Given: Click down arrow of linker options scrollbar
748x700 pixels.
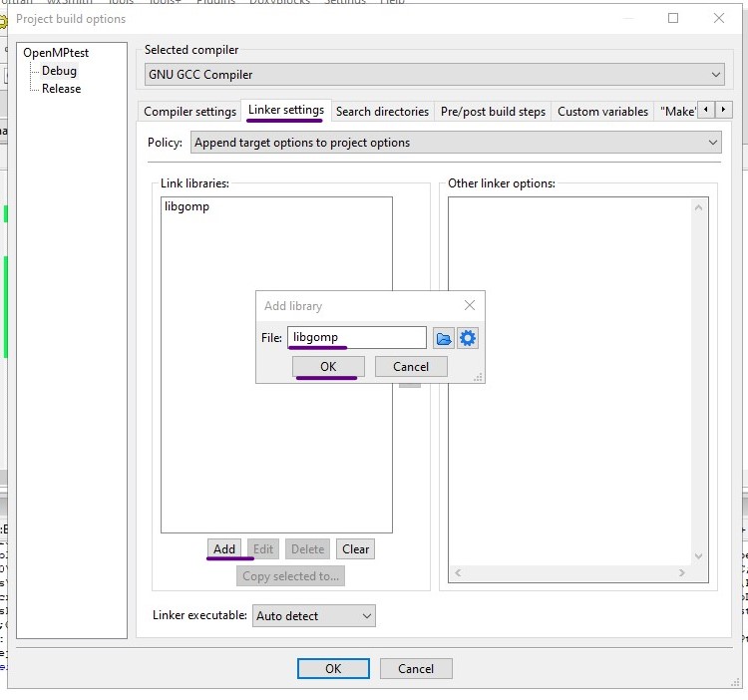Looking at the screenshot, I should pos(698,556).
